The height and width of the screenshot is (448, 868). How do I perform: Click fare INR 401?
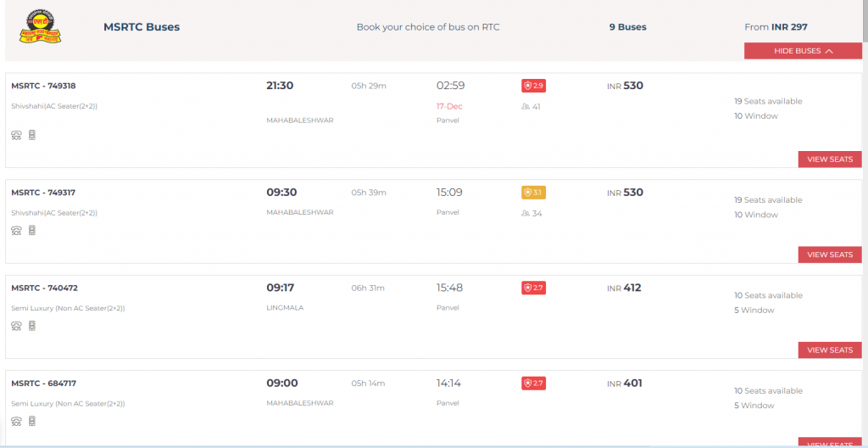click(625, 384)
